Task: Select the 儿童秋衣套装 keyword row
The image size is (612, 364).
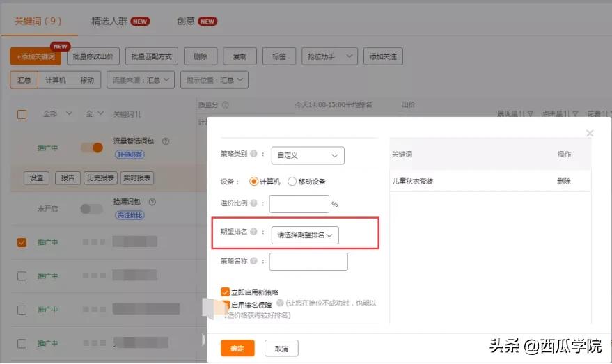Action: 490,181
